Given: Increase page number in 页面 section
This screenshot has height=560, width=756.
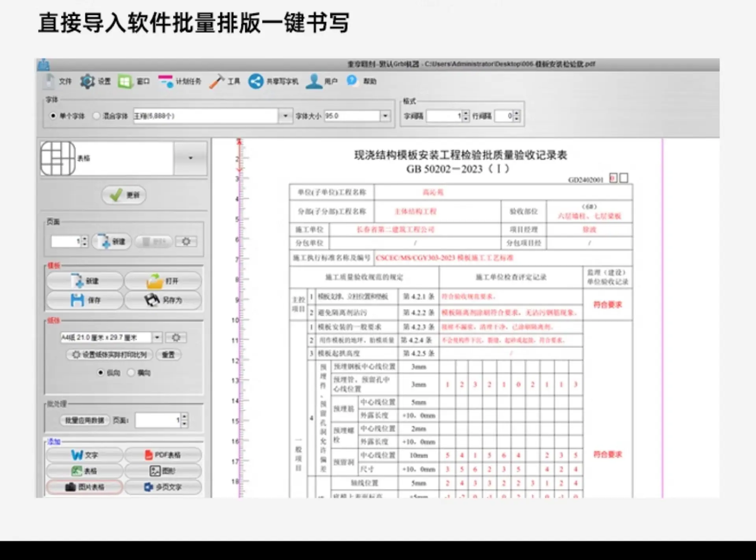Looking at the screenshot, I should click(x=84, y=239).
